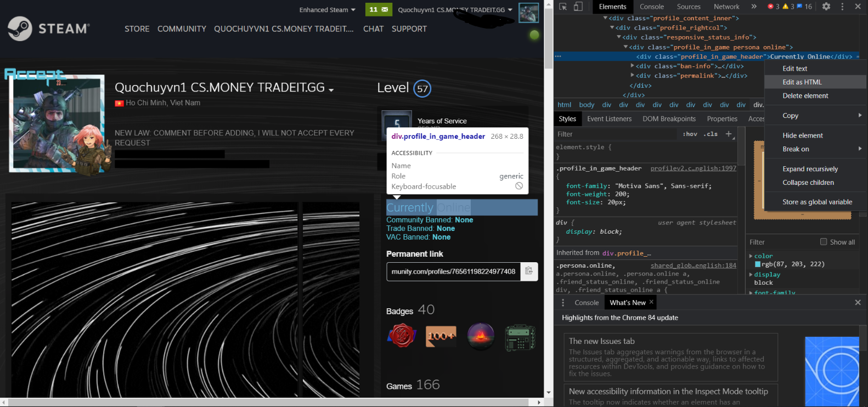Click the rgb(87, 203, 222) color swatch
The width and height of the screenshot is (868, 407).
[x=758, y=264]
